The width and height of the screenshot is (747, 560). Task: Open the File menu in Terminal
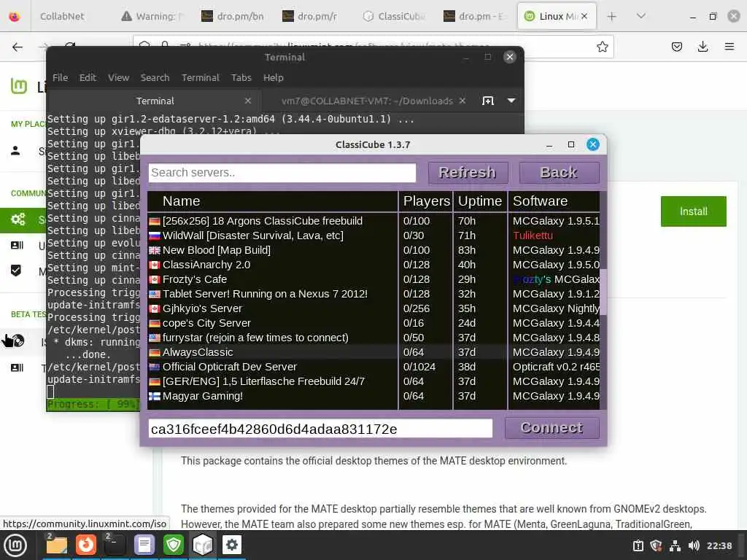coord(60,77)
